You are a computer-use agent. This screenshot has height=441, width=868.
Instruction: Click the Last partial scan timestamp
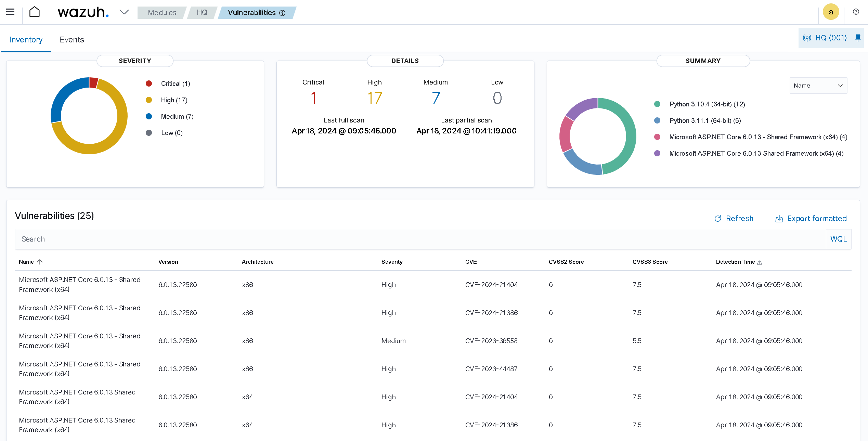466,131
